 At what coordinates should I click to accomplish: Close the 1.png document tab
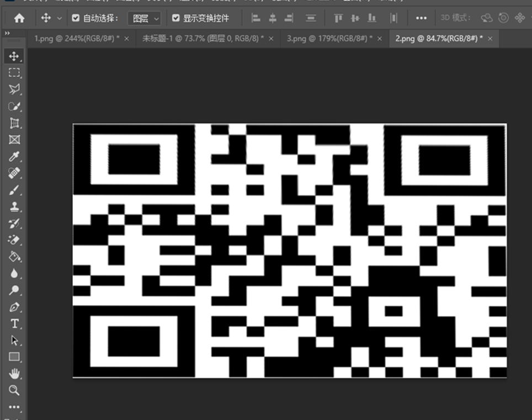click(126, 39)
